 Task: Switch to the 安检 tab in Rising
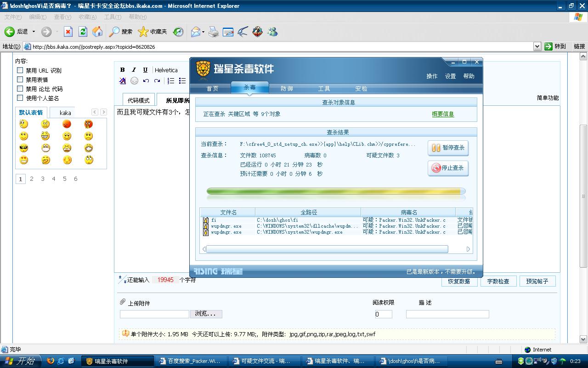pos(361,88)
